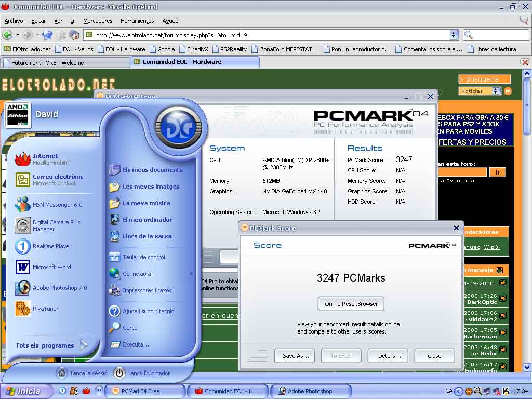Image resolution: width=532 pixels, height=399 pixels.
Task: Click the Online ResultBrowser button
Action: click(351, 304)
